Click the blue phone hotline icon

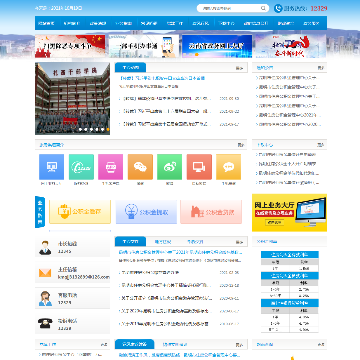[x=278, y=8]
